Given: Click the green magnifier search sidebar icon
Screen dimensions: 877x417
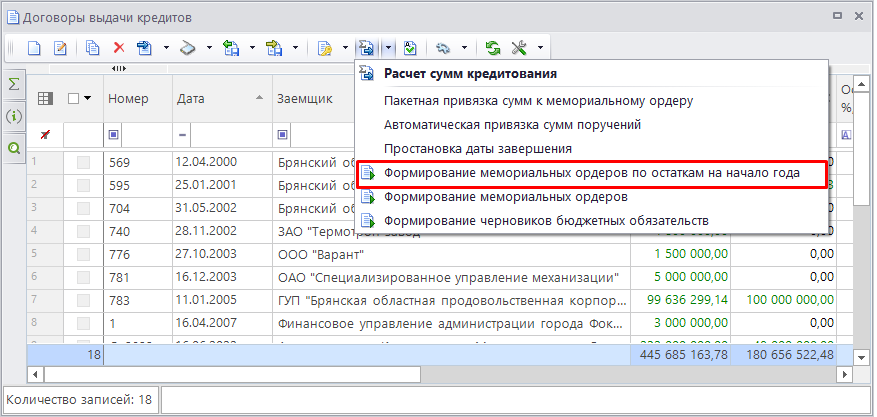Looking at the screenshot, I should click(x=14, y=147).
